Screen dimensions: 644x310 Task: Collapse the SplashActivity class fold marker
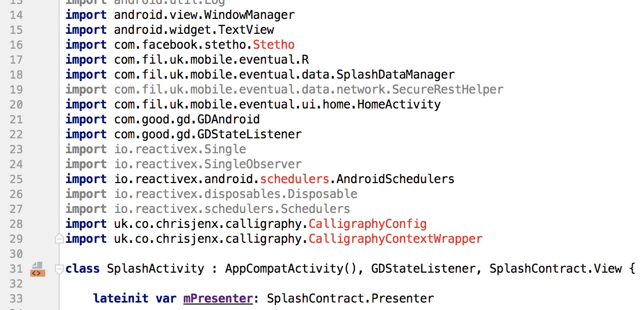click(59, 269)
